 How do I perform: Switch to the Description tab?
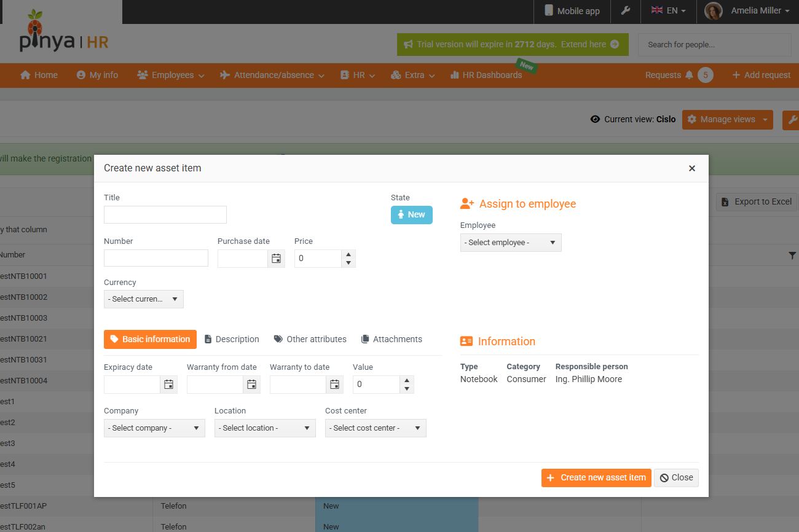(x=232, y=339)
